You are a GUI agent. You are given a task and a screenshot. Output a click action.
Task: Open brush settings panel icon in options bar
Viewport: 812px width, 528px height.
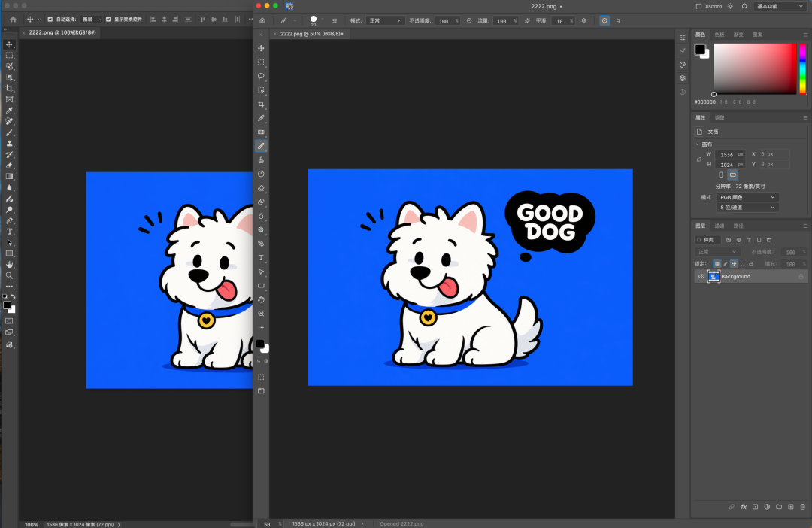click(335, 21)
